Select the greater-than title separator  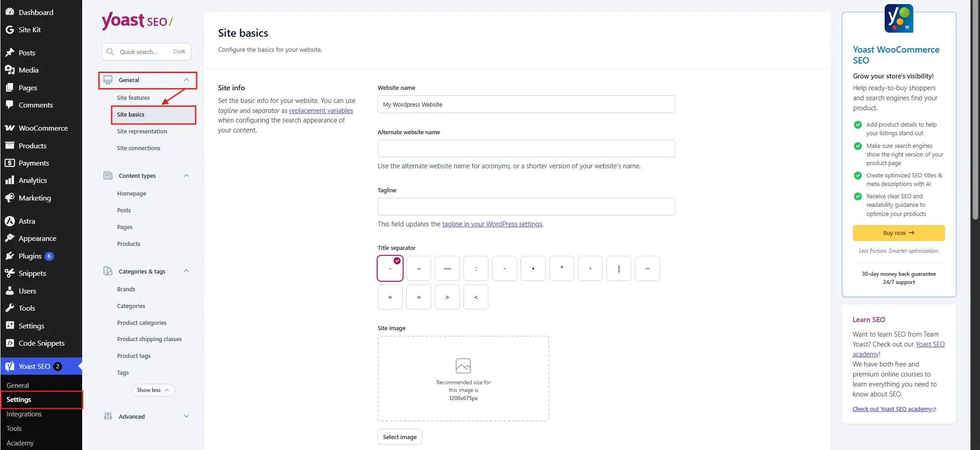447,297
